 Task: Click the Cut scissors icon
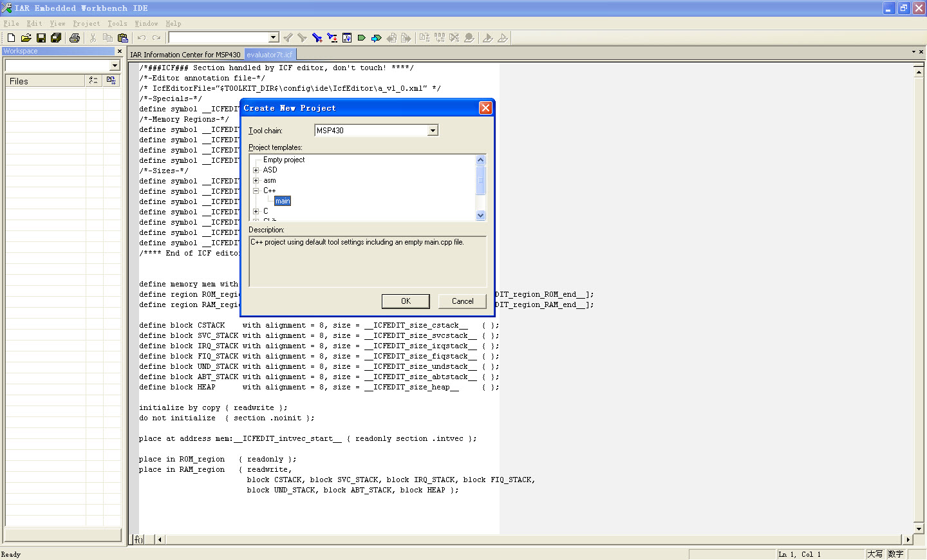93,38
